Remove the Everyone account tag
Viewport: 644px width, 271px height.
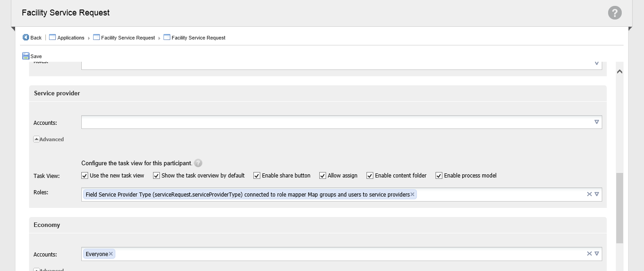click(111, 254)
